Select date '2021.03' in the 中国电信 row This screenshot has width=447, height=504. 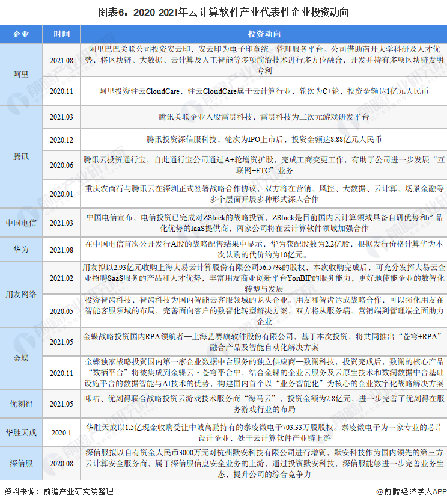[x=61, y=223]
